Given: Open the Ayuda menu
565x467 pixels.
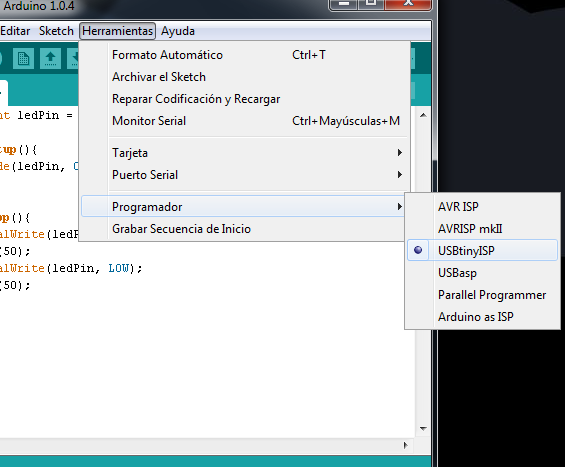Looking at the screenshot, I should 178,31.
